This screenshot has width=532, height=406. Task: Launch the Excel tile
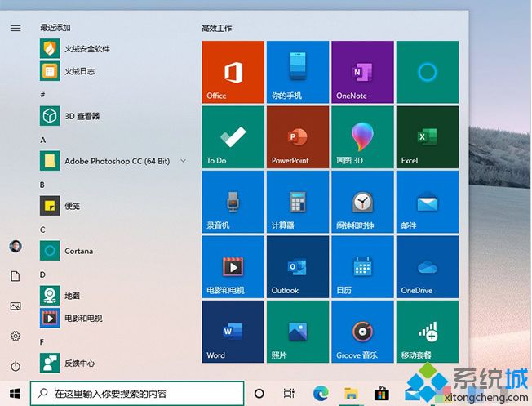tap(428, 137)
